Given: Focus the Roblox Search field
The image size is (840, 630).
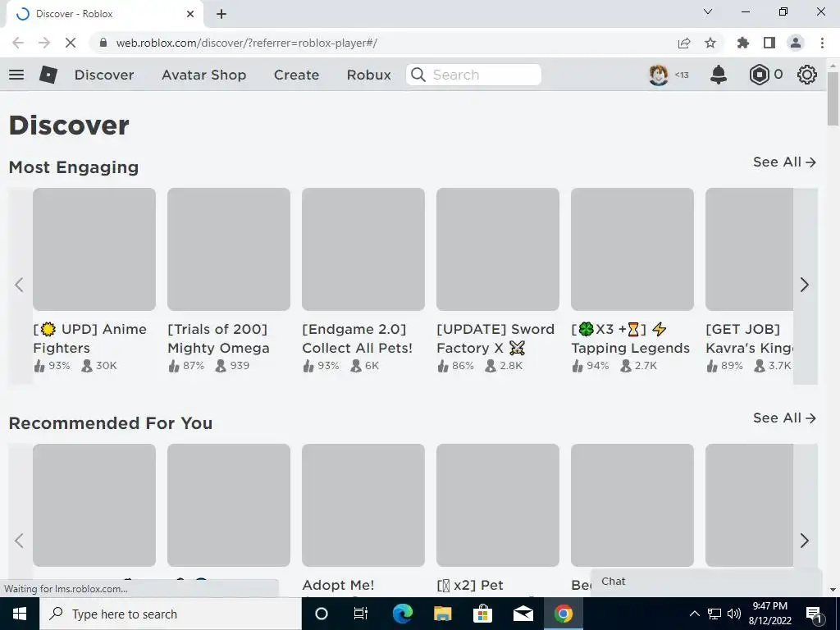Looking at the screenshot, I should pos(473,75).
